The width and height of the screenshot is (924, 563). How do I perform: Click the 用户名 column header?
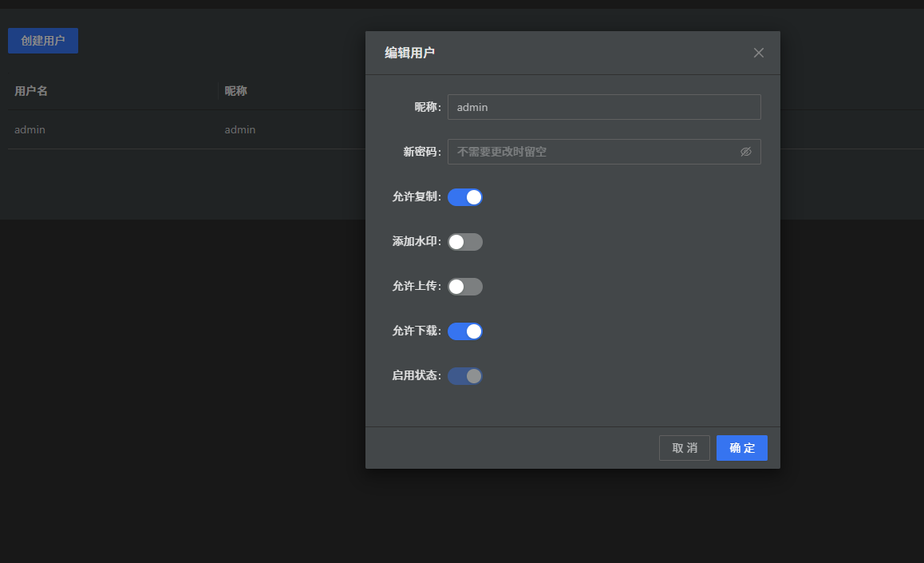coord(31,91)
